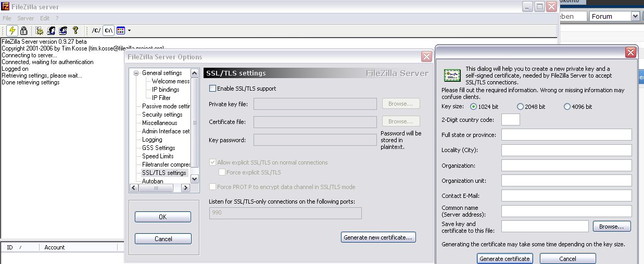The height and width of the screenshot is (264, 644).
Task: Click the settings tree horizontal scroll right arrow
Action: pyautogui.click(x=186, y=188)
